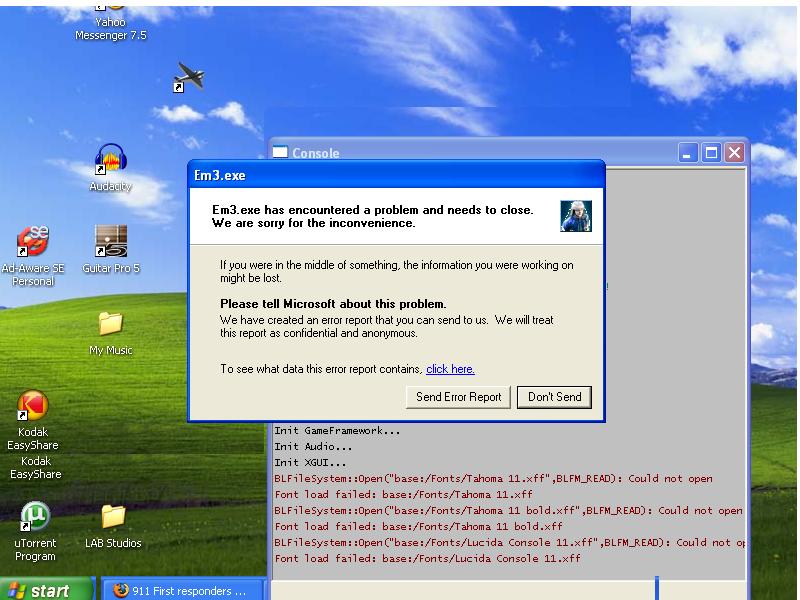The height and width of the screenshot is (600, 800).
Task: Close the Console window
Action: pyautogui.click(x=734, y=153)
